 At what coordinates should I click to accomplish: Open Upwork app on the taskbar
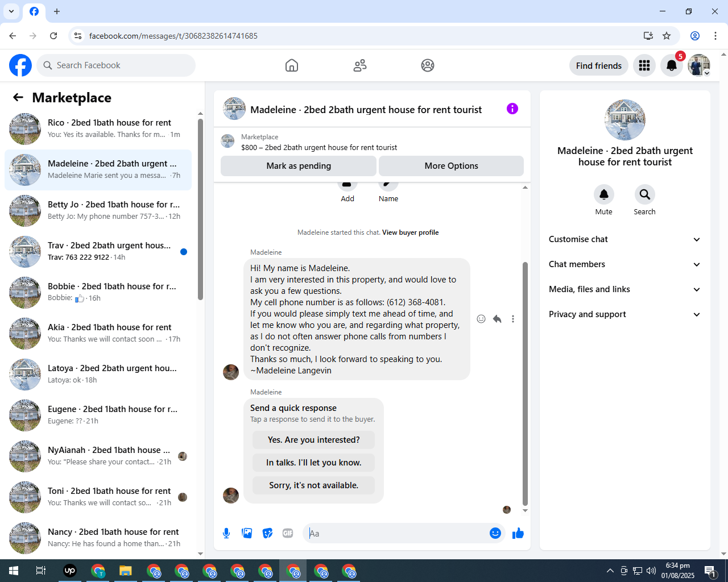pyautogui.click(x=70, y=571)
